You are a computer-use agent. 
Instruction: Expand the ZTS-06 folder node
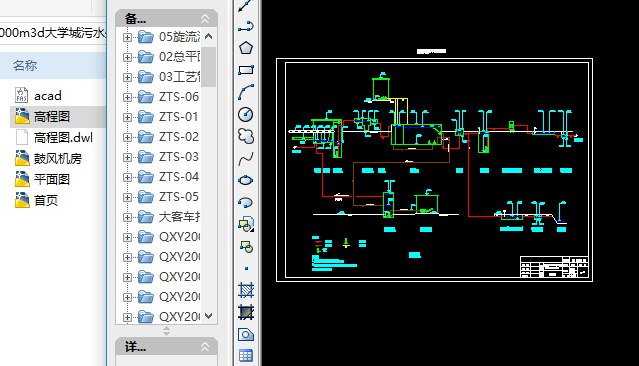[127, 97]
